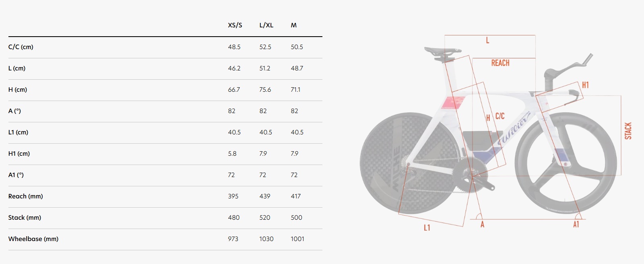Click the H1 label near handlebars

585,85
